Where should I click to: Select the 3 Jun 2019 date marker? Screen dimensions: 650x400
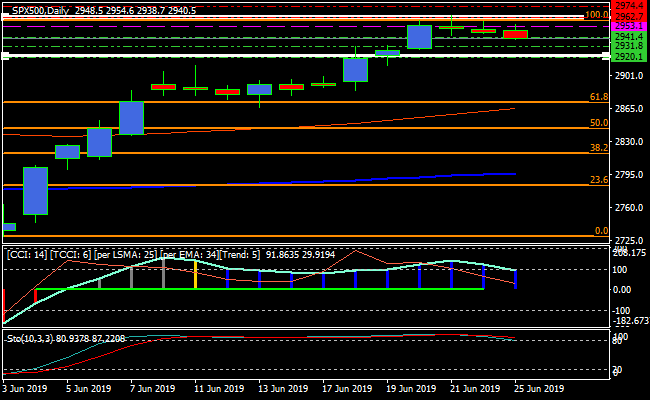(x=24, y=389)
